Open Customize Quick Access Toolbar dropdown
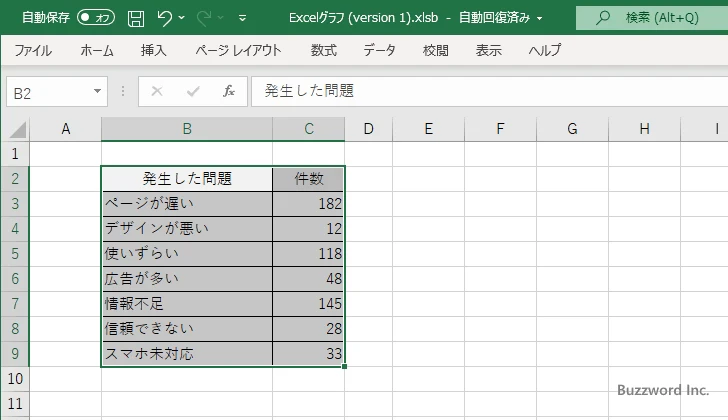Screen dimensions: 728x420 [x=242, y=19]
